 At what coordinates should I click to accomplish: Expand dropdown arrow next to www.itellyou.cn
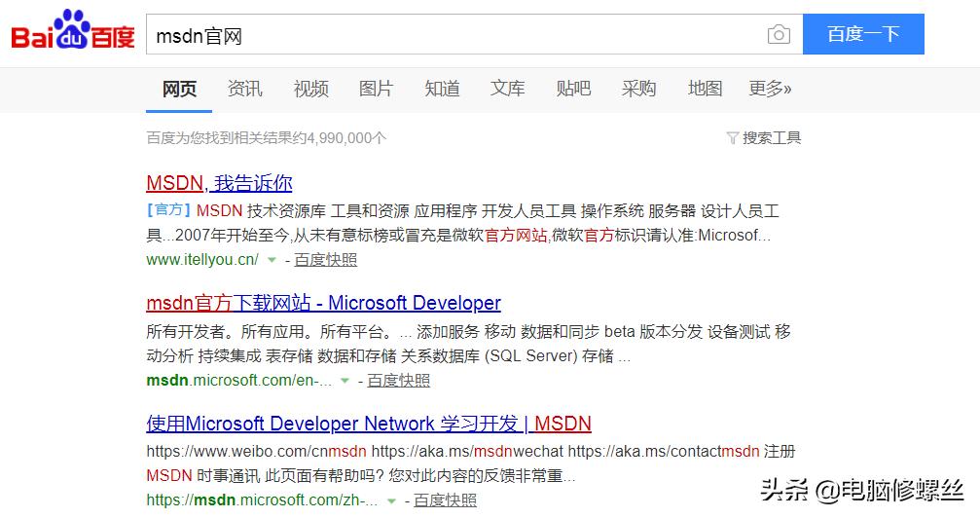point(272,260)
